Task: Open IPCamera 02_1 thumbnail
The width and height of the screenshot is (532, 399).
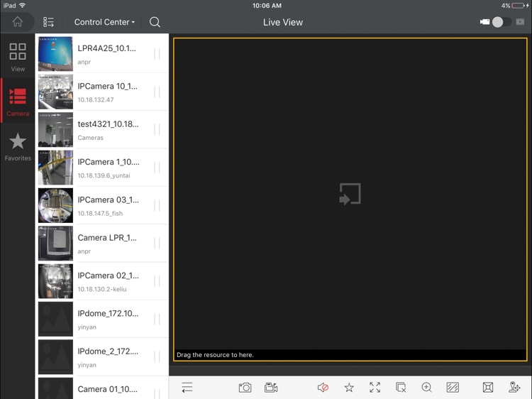Action: pyautogui.click(x=55, y=281)
